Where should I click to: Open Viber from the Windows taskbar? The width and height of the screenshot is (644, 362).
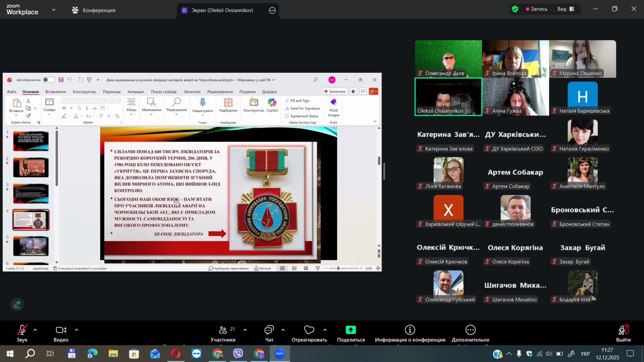pos(238,354)
